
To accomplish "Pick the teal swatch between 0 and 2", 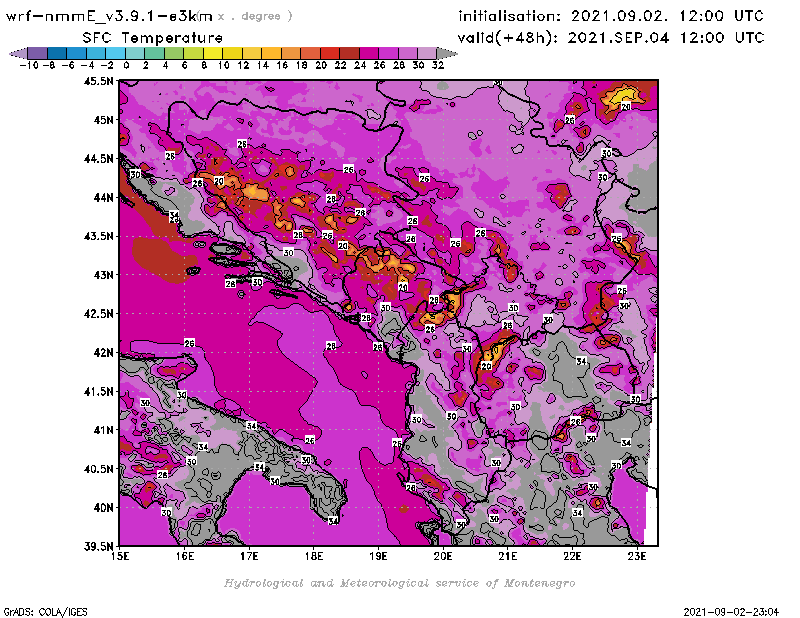I will 135,53.
